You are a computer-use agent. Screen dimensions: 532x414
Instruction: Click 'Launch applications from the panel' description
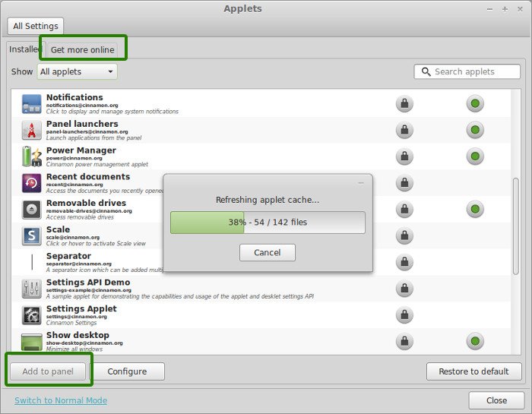click(x=93, y=138)
